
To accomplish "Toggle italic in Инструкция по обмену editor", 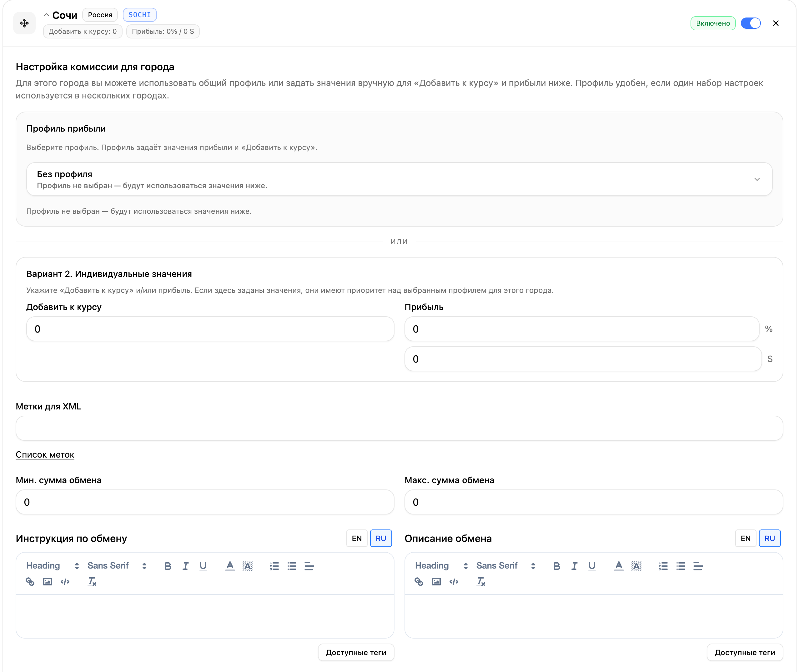I will coord(185,566).
